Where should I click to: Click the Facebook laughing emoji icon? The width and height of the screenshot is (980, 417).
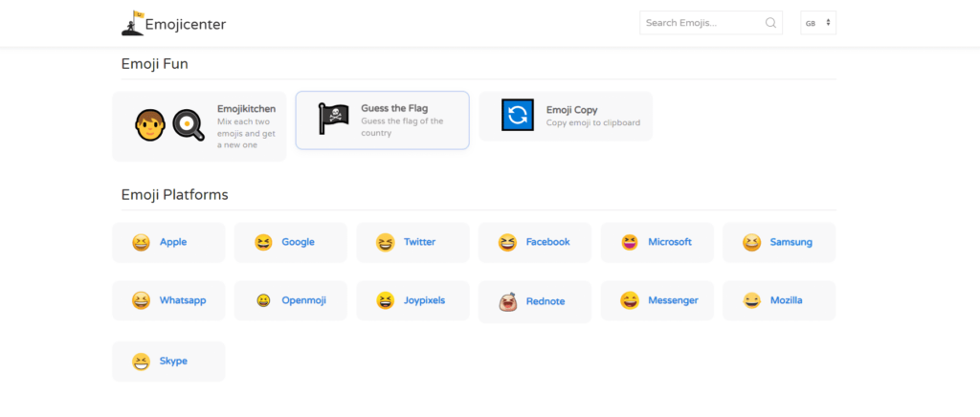(507, 242)
